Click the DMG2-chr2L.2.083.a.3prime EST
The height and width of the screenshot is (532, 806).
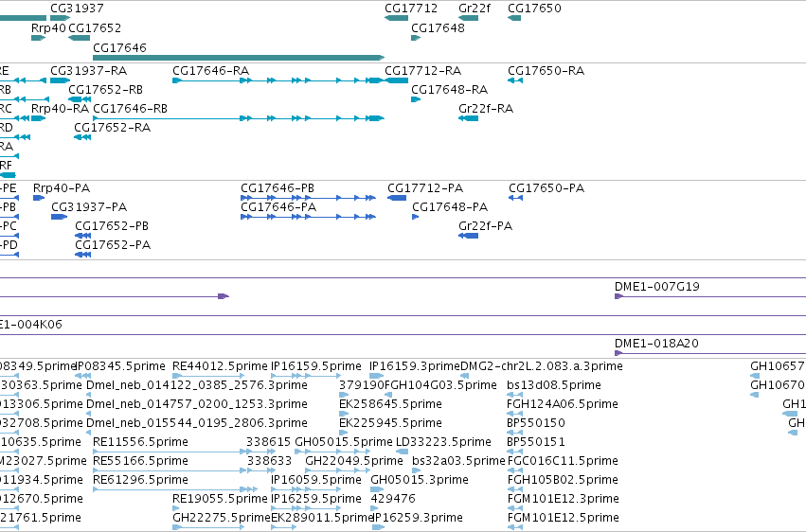[x=465, y=376]
